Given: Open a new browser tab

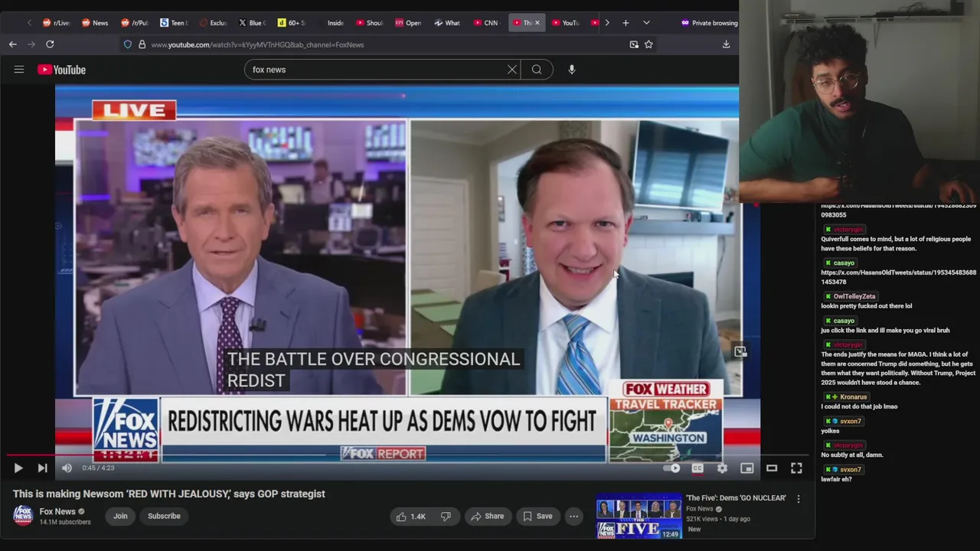Looking at the screenshot, I should (x=626, y=23).
